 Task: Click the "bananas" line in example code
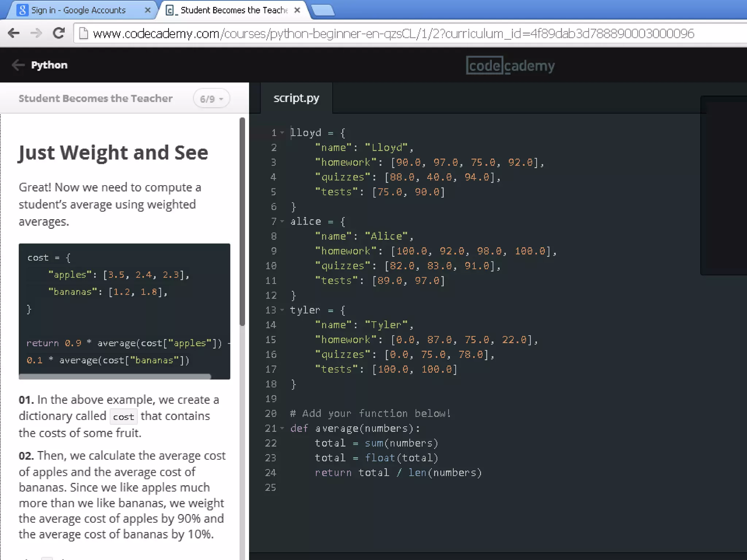tap(108, 292)
